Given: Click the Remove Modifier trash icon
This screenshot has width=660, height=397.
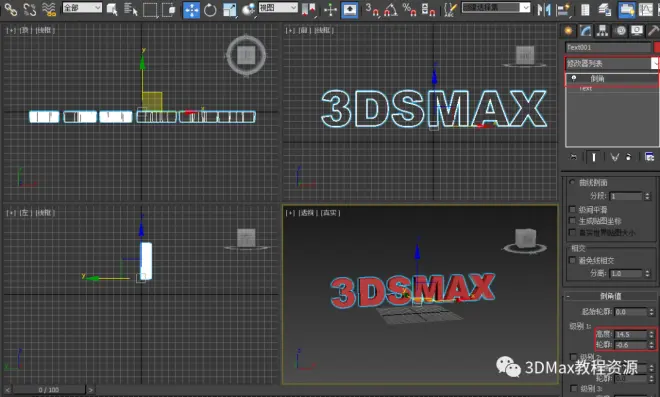Looking at the screenshot, I should tap(628, 157).
